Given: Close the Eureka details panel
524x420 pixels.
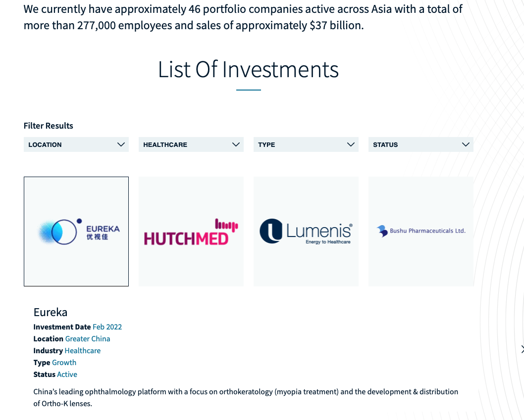Looking at the screenshot, I should 522,349.
